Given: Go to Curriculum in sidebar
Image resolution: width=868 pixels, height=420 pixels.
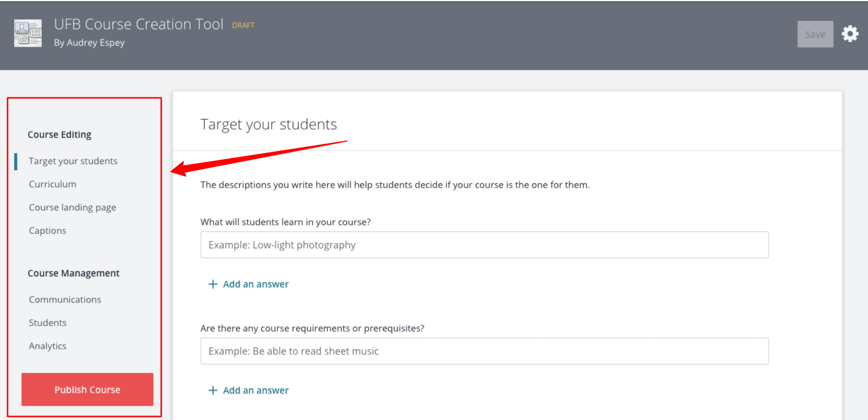Looking at the screenshot, I should (52, 184).
